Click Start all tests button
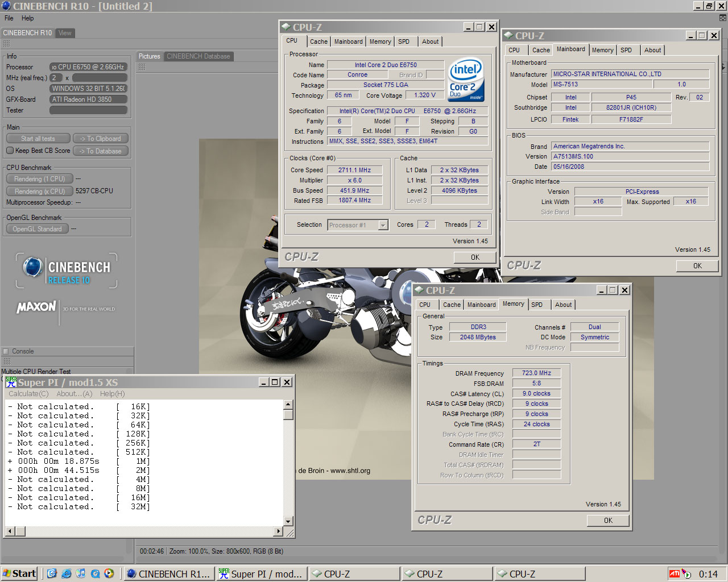This screenshot has width=728, height=582. pyautogui.click(x=38, y=139)
